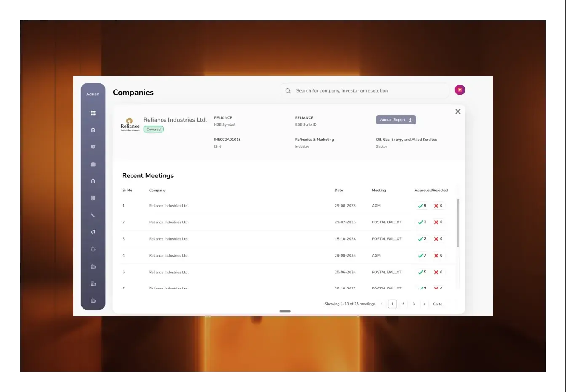Screen dimensions: 566x392
Task: Open the presentation board icon in the sidebar
Action: pos(93,147)
